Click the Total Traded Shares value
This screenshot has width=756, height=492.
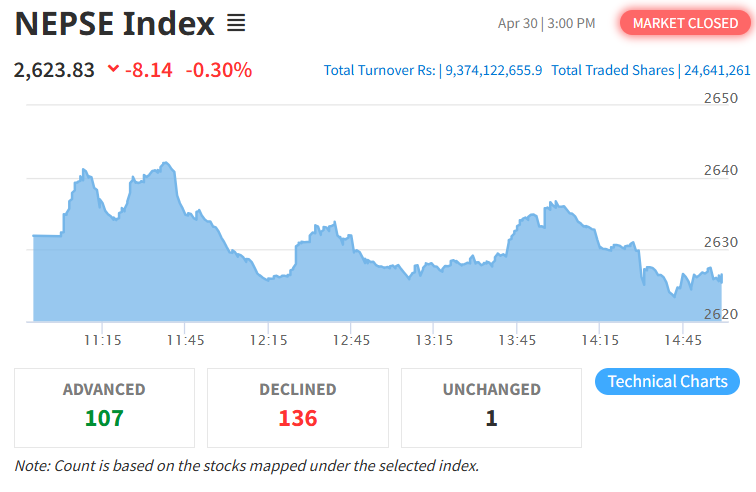click(717, 70)
